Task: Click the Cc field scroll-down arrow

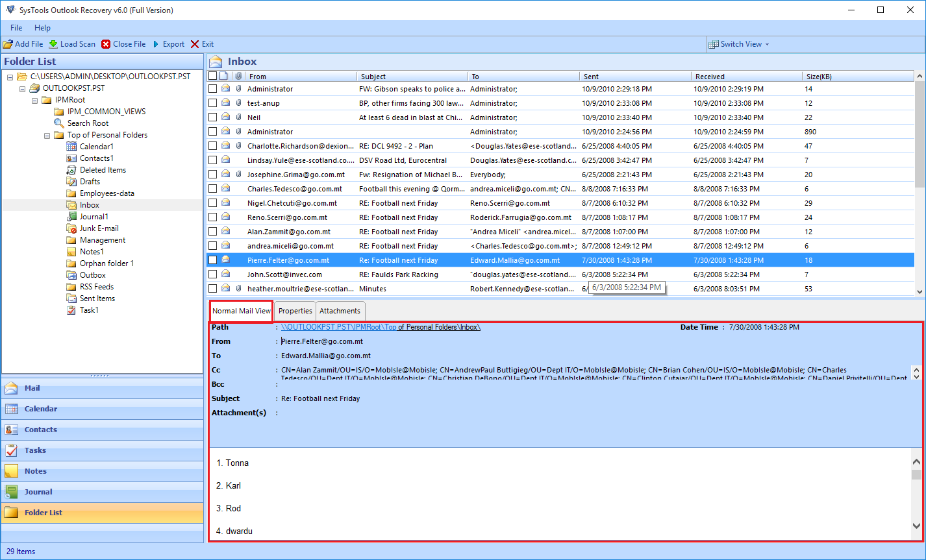Action: [916, 377]
